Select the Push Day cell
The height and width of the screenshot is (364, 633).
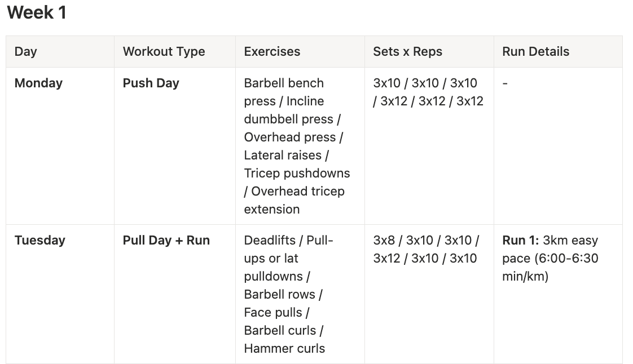coord(151,83)
